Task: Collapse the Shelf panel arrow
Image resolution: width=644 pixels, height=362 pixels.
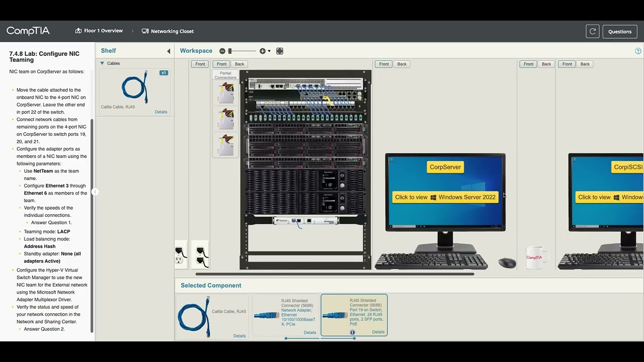Action: pyautogui.click(x=169, y=51)
